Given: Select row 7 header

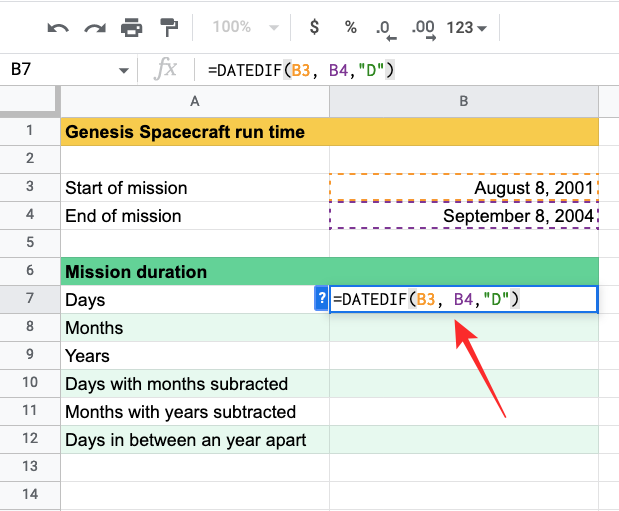Looking at the screenshot, I should [x=29, y=299].
